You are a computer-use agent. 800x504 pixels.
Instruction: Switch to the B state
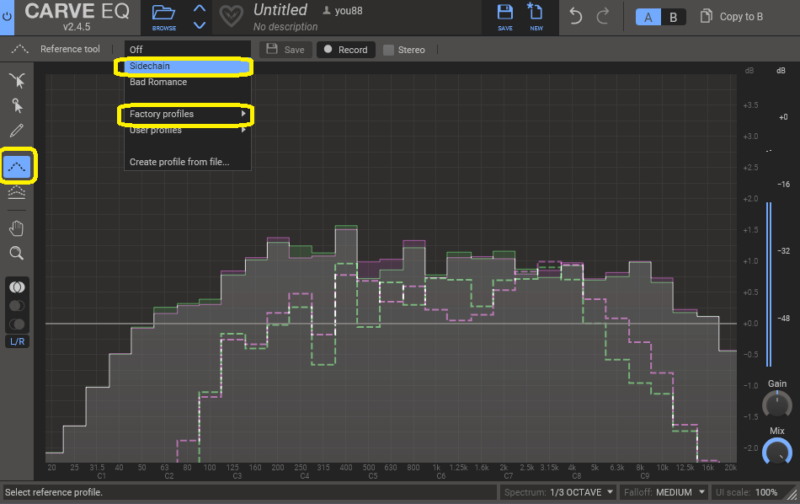[x=672, y=17]
